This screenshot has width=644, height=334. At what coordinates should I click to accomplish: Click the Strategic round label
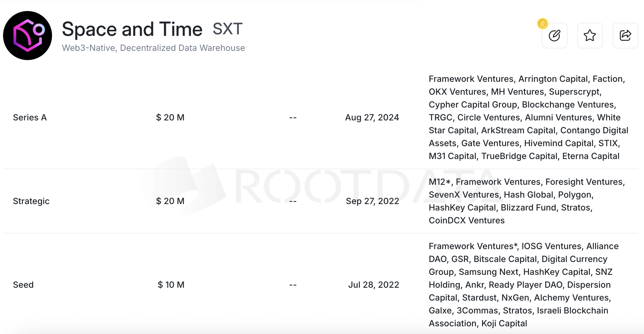point(31,201)
